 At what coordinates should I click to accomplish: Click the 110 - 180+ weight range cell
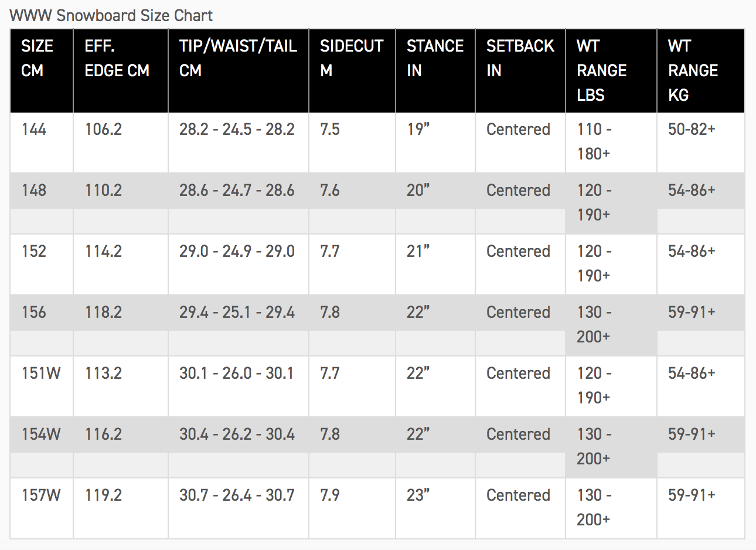click(594, 141)
